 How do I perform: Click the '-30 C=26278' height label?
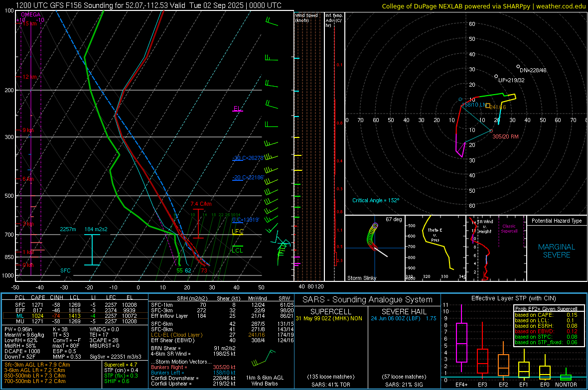(x=249, y=158)
